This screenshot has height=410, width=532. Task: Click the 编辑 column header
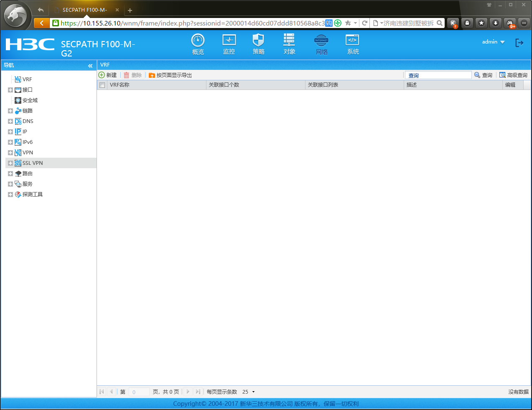point(513,85)
